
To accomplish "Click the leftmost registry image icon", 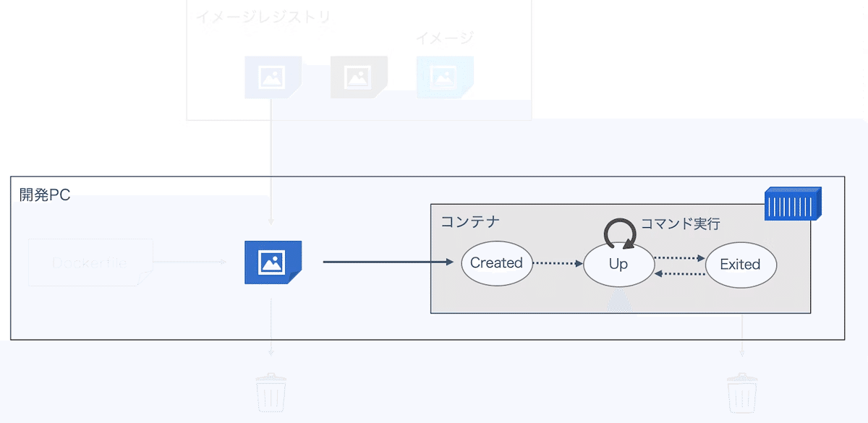I will [x=273, y=77].
